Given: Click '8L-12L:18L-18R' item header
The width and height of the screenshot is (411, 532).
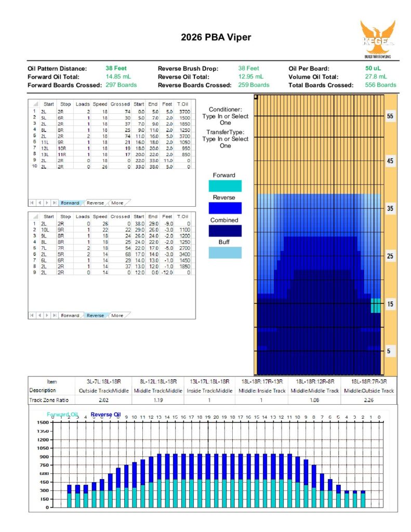Looking at the screenshot, I should (158, 382).
